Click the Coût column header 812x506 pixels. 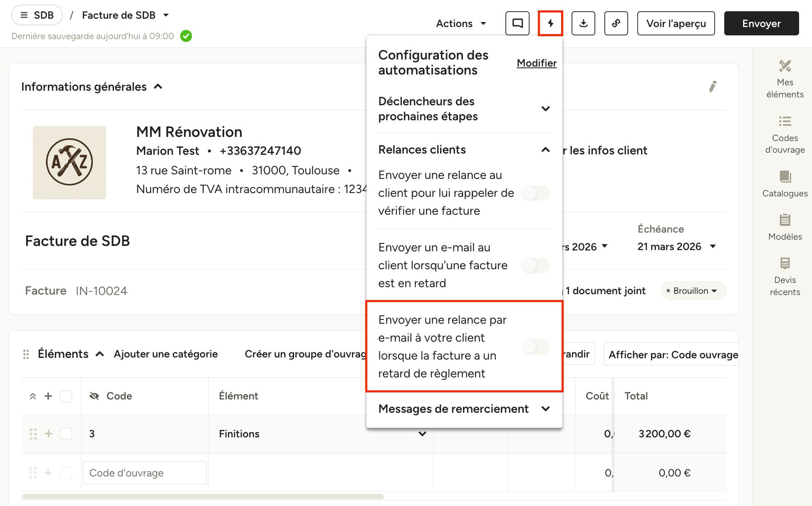point(597,396)
